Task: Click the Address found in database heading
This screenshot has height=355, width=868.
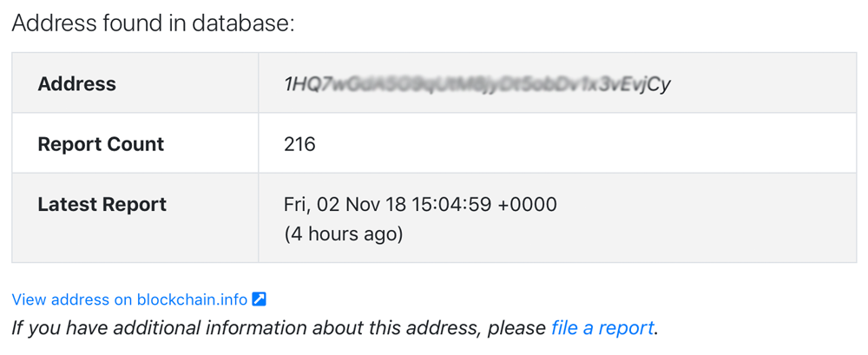Action: (154, 23)
